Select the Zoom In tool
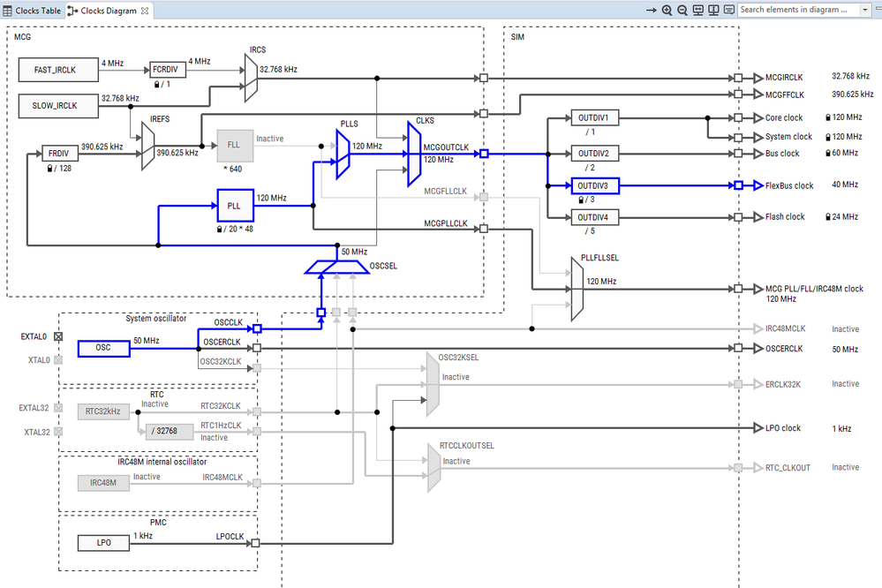Image resolution: width=882 pixels, height=588 pixels. click(667, 10)
